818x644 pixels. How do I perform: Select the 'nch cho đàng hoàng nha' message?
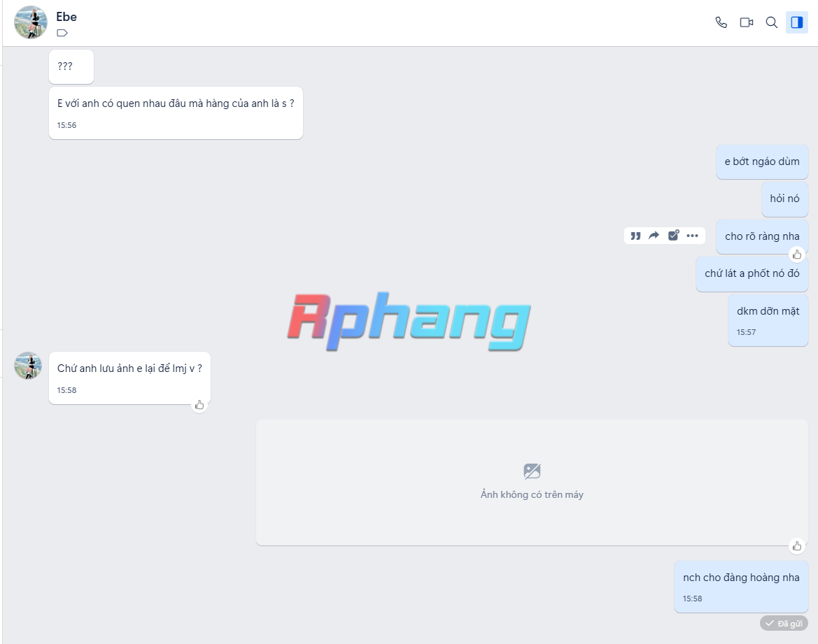[741, 587]
